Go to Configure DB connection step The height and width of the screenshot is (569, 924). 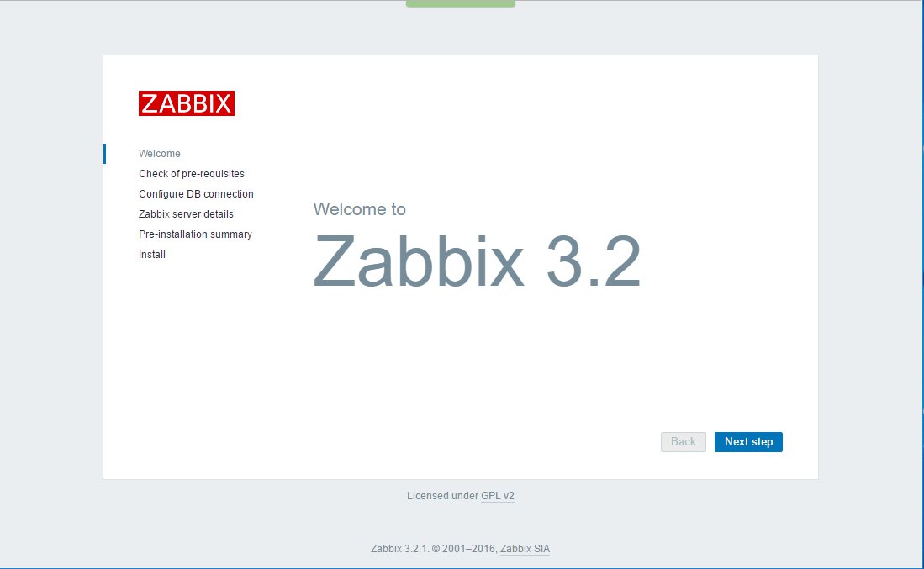point(196,194)
